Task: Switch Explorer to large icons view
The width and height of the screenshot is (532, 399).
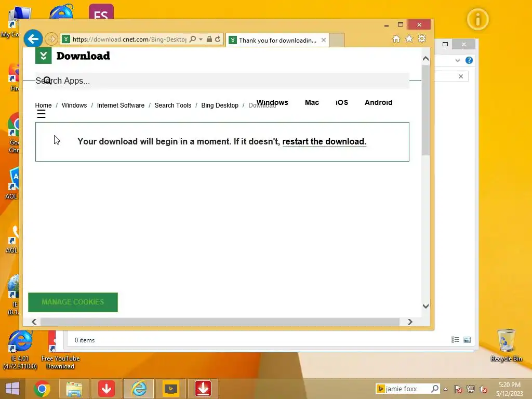Action: pos(467,340)
